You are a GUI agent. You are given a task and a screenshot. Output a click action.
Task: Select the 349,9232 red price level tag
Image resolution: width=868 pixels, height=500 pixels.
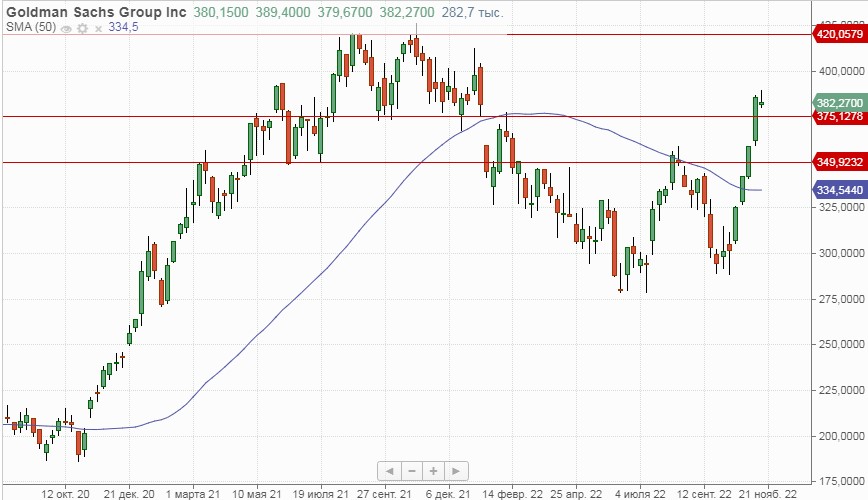point(840,162)
